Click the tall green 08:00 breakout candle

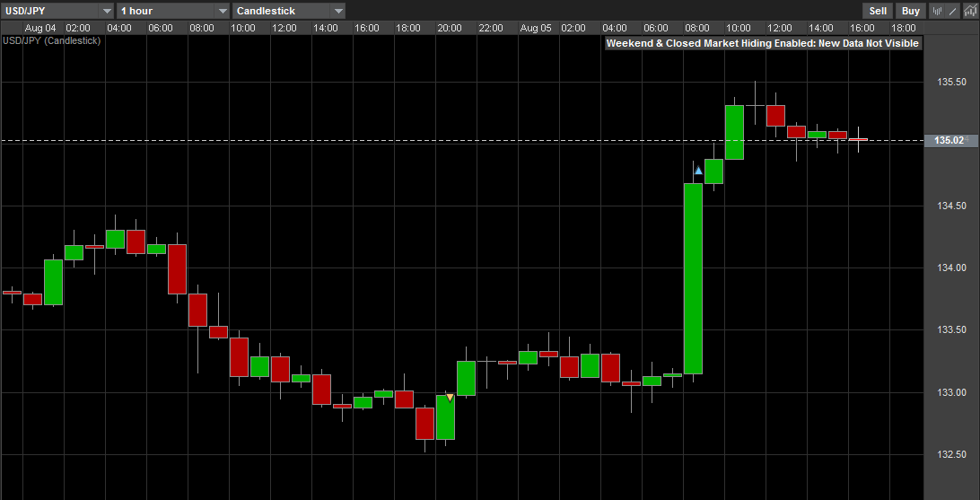[693, 278]
